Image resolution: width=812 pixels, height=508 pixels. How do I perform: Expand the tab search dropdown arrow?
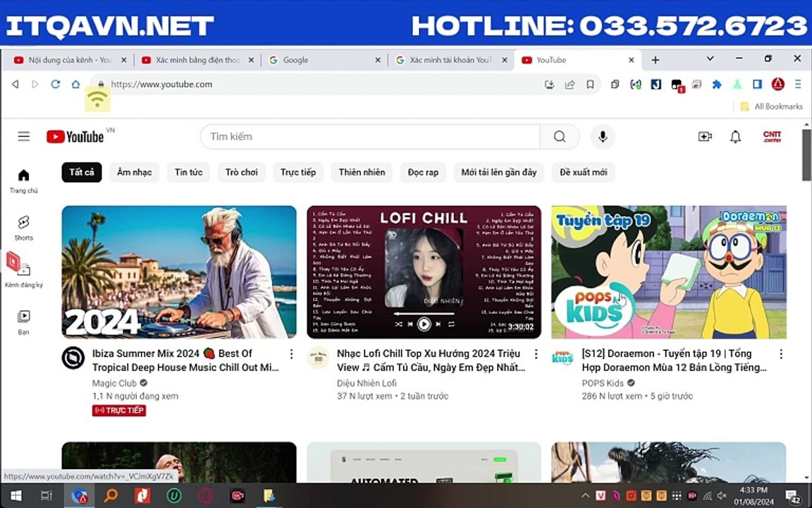pos(710,59)
